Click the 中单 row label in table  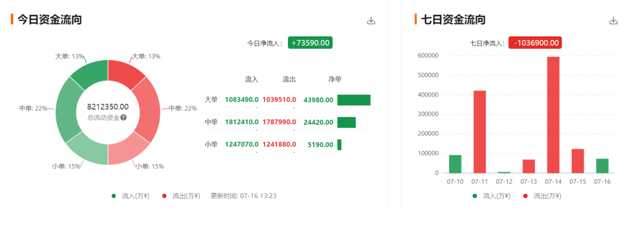211,122
